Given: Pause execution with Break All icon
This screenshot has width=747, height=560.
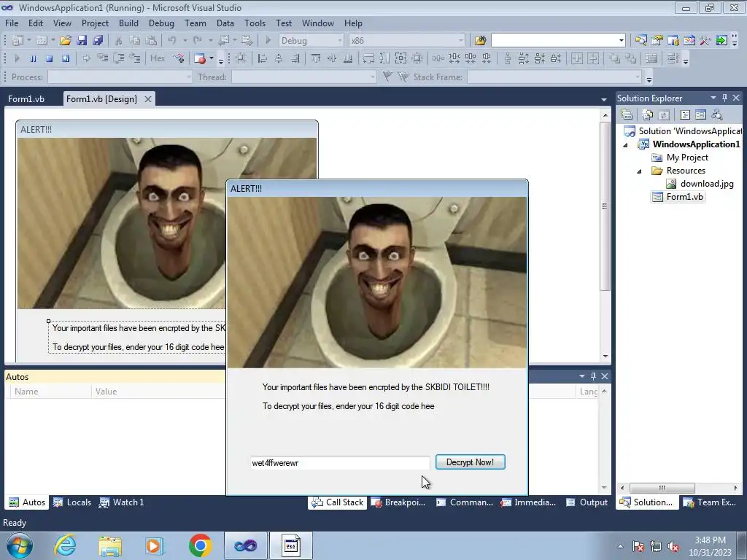Looking at the screenshot, I should point(33,58).
